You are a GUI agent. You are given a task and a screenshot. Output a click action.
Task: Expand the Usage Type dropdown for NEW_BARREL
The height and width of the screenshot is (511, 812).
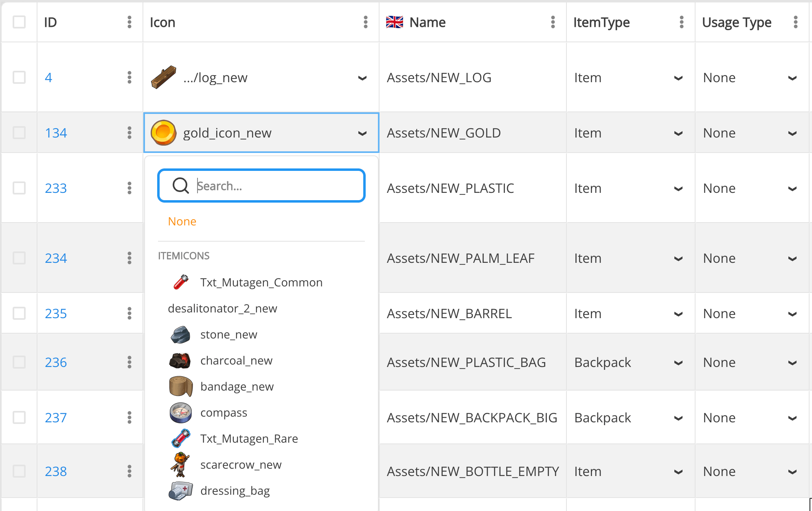click(792, 314)
